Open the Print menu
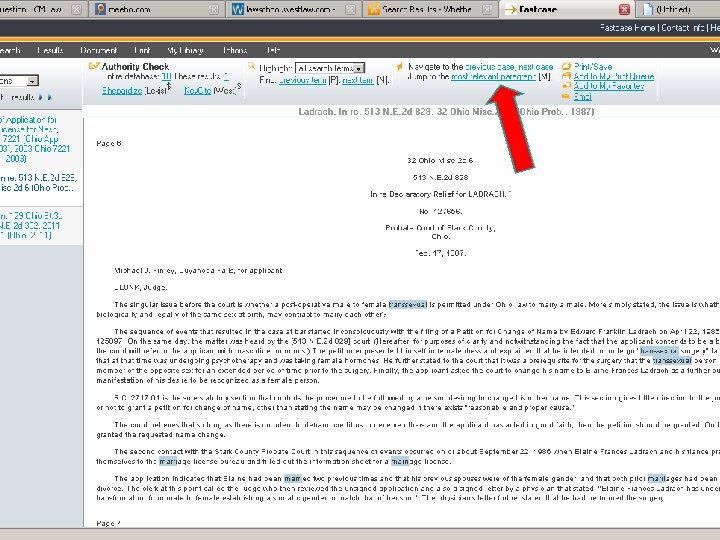This screenshot has height=540, width=720. tap(142, 50)
